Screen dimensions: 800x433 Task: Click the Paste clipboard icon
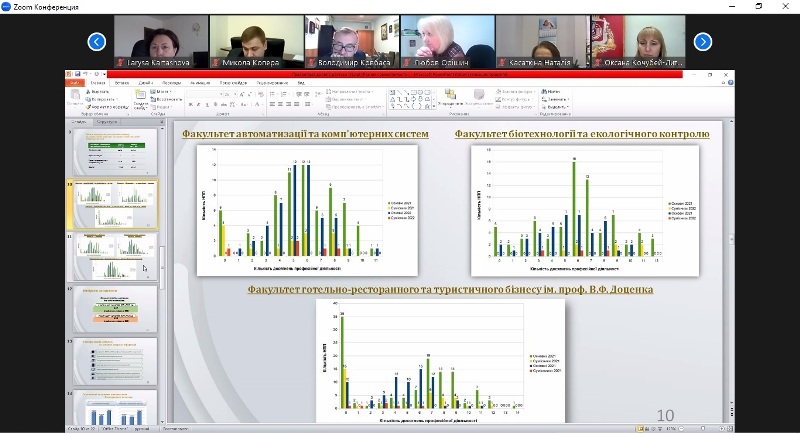75,94
